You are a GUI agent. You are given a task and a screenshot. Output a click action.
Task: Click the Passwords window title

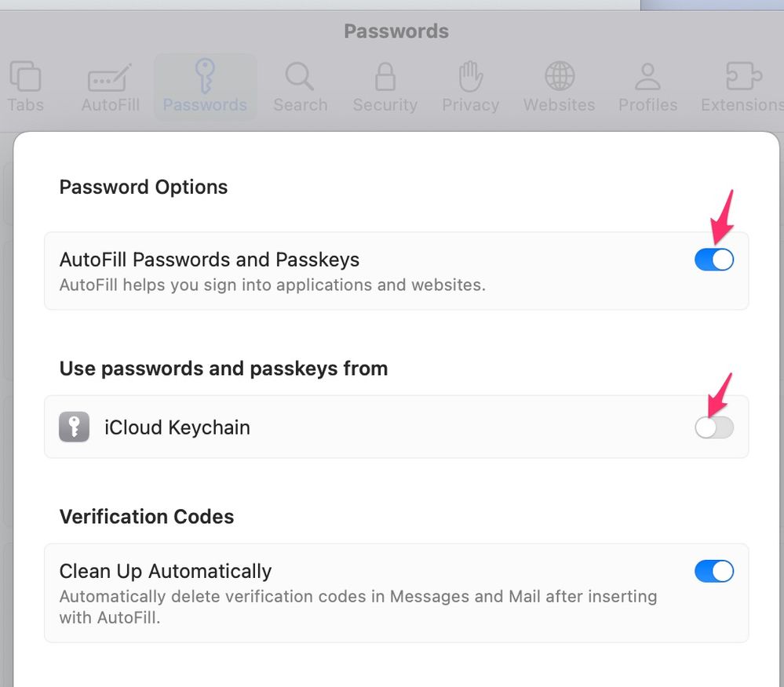[396, 31]
